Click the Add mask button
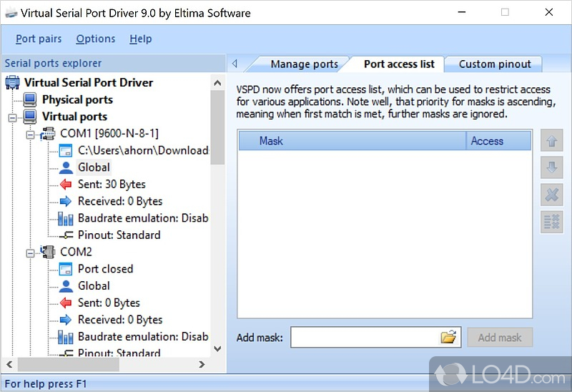Viewport: 572px width, 392px height. pos(500,338)
